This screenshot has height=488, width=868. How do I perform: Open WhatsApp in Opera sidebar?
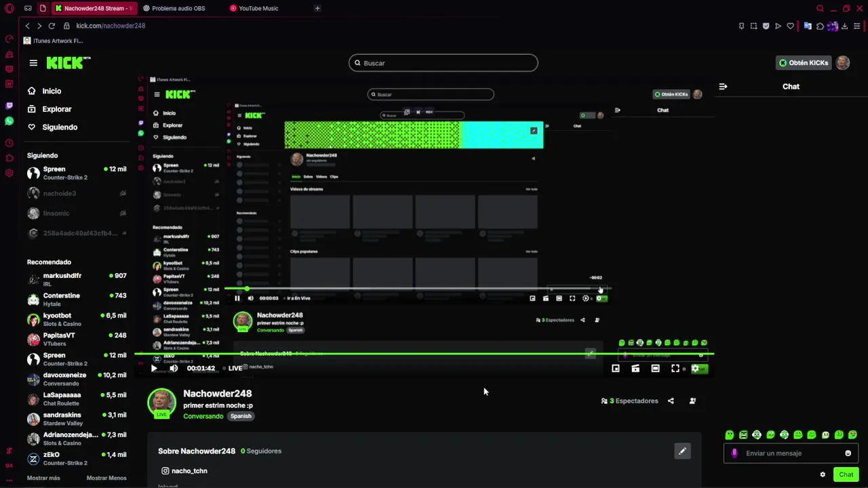[x=9, y=121]
